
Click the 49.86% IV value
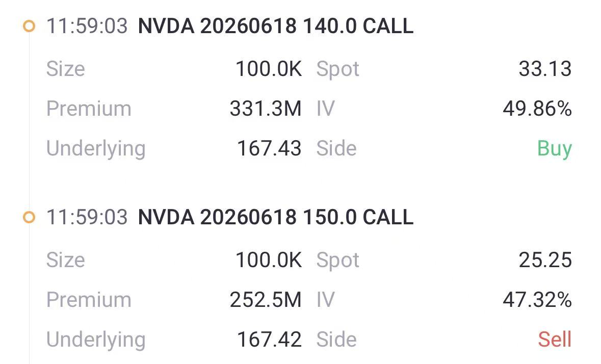[537, 109]
